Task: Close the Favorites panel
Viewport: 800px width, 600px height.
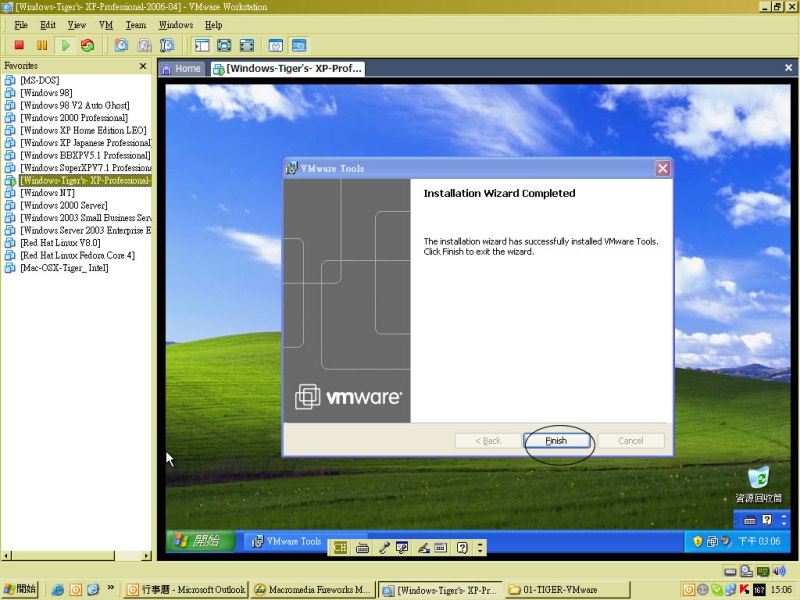Action: (143, 66)
